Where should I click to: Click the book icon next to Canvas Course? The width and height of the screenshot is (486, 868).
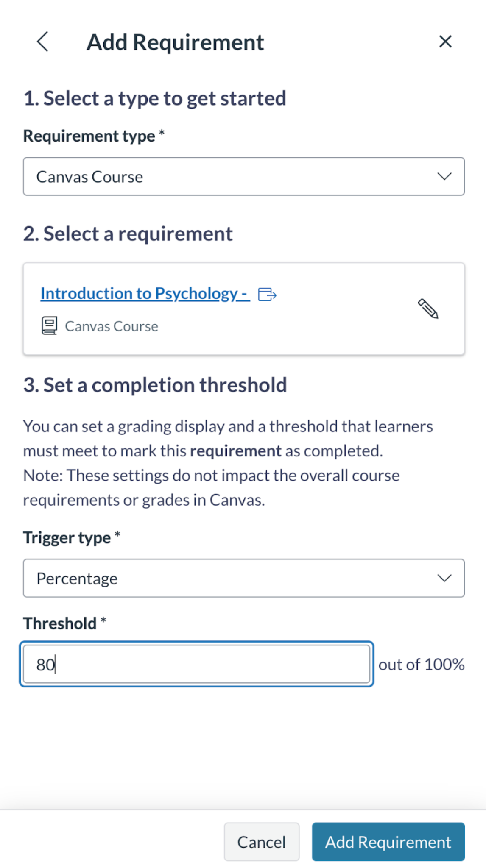point(49,326)
